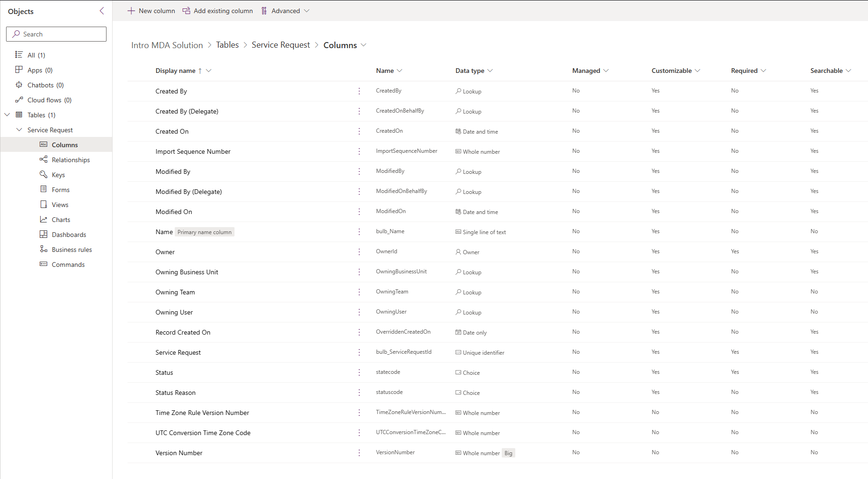Open the Time Zone Rule Version Number column
868x479 pixels.
(x=202, y=413)
